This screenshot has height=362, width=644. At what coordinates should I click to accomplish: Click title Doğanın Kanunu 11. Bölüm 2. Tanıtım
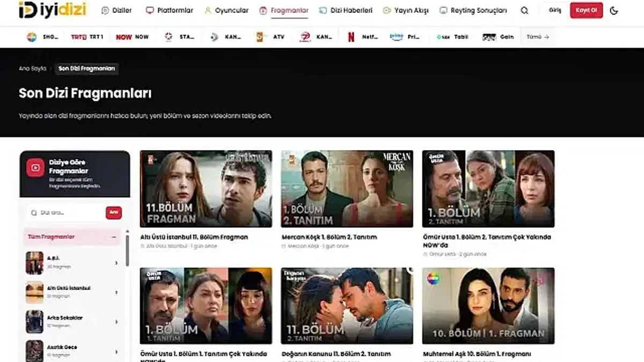click(336, 354)
